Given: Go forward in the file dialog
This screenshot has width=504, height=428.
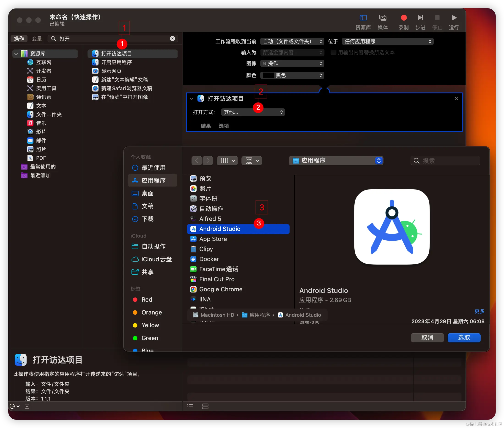Looking at the screenshot, I should tap(208, 161).
